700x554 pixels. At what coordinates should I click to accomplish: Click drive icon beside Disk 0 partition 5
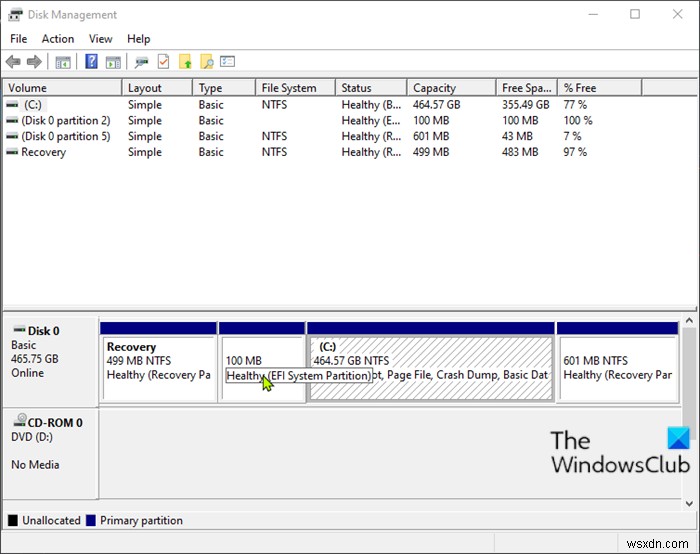(x=12, y=136)
